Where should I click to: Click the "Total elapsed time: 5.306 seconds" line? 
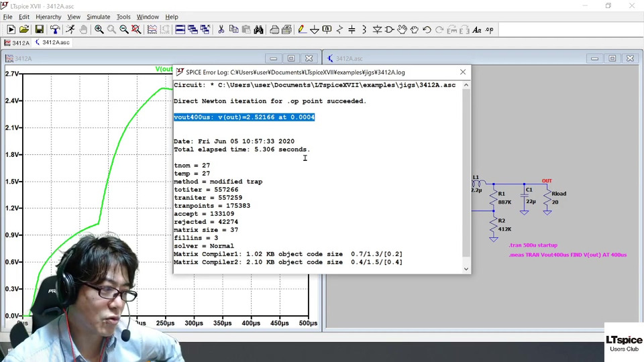click(x=242, y=149)
